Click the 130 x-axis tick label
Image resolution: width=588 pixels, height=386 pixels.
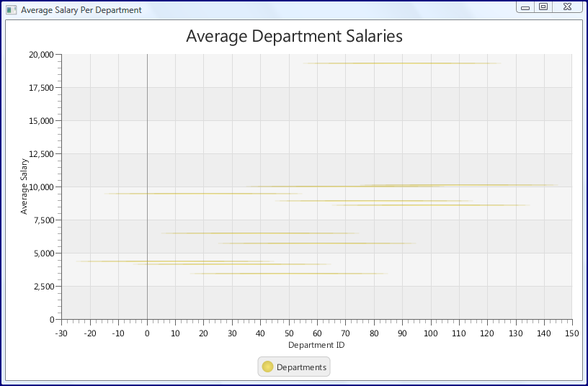[516, 333]
